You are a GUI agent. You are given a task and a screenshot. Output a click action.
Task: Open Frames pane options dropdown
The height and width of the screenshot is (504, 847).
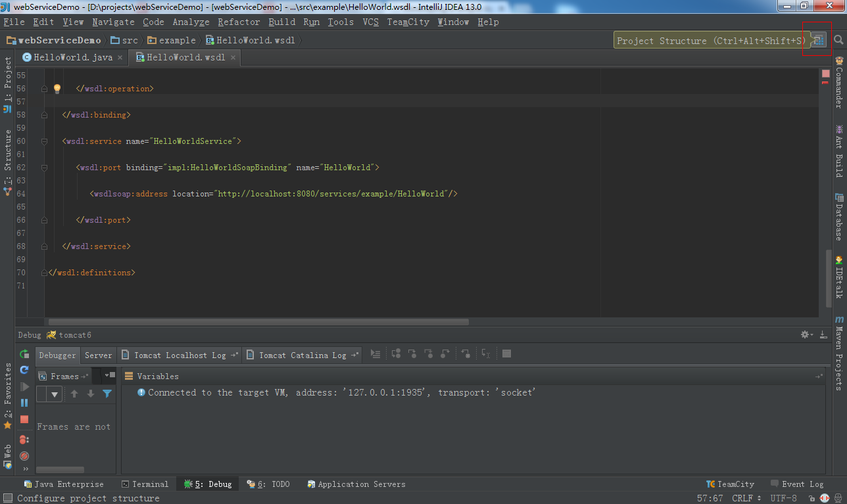coord(110,375)
